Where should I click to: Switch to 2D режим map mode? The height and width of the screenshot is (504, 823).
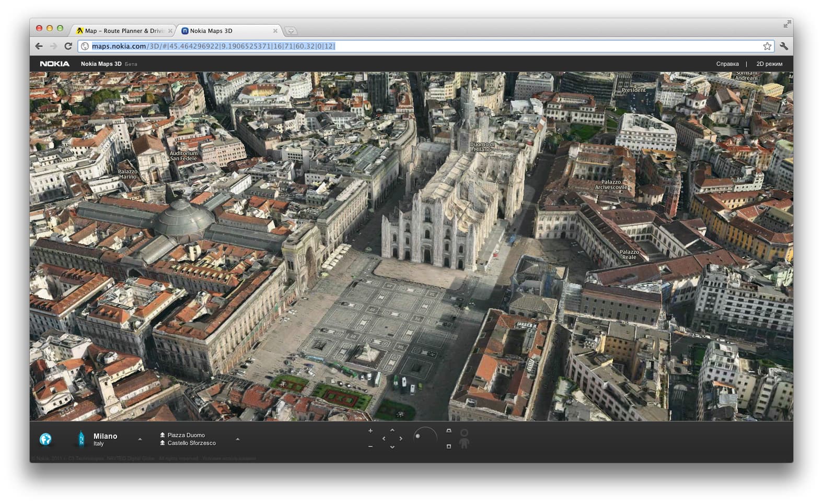pos(769,64)
